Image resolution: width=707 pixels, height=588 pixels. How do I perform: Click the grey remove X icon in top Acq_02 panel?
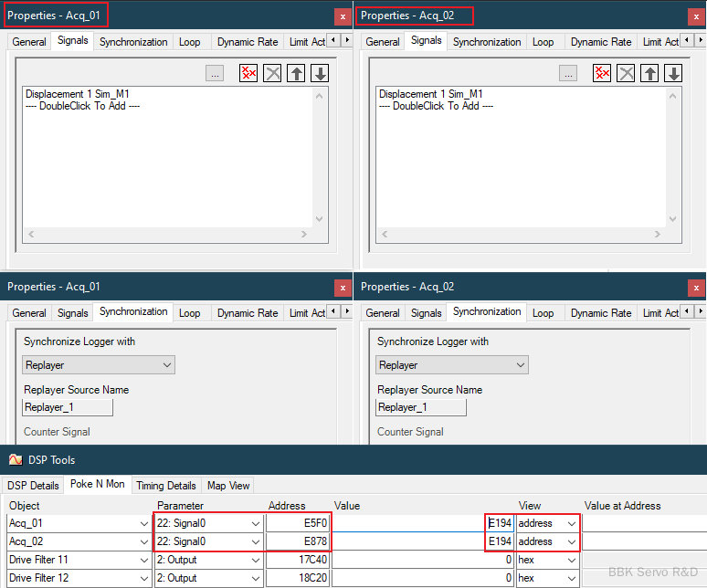[626, 74]
